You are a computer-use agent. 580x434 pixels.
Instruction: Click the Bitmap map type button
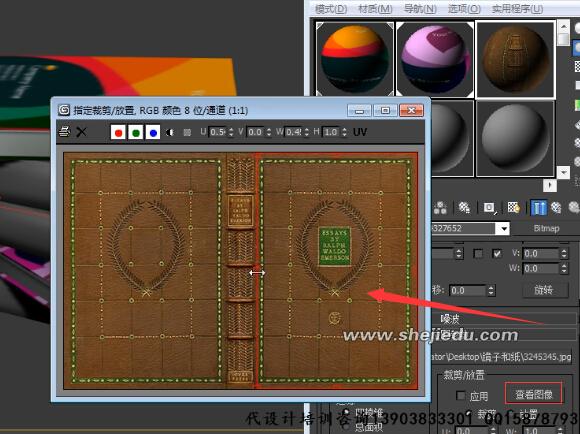coord(546,229)
